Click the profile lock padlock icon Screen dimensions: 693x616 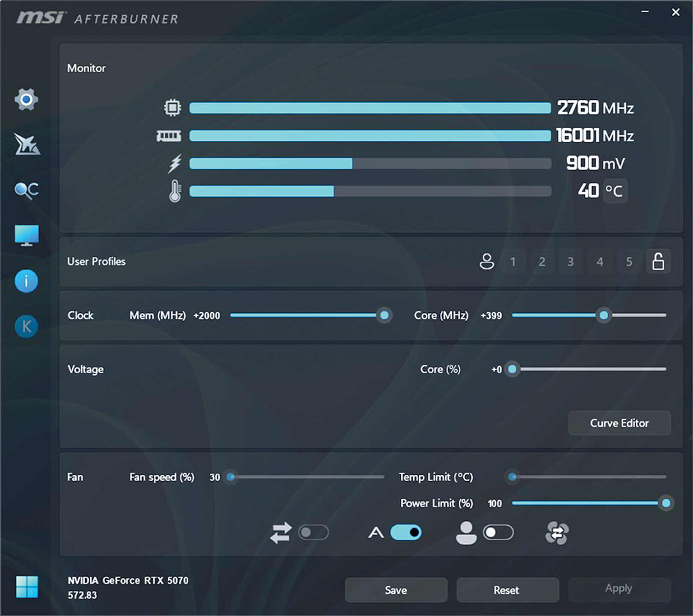658,261
